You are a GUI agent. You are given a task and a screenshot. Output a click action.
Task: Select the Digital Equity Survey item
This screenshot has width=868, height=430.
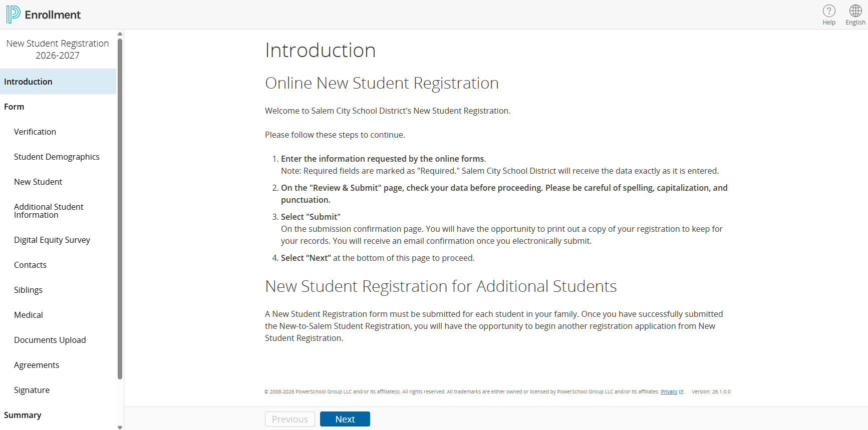point(52,240)
